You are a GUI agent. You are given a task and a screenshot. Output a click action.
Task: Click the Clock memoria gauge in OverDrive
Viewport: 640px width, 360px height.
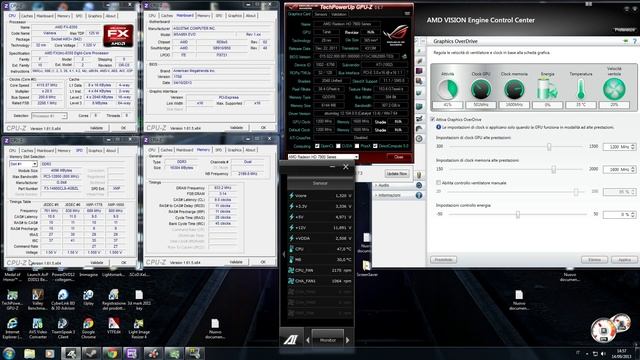(514, 89)
